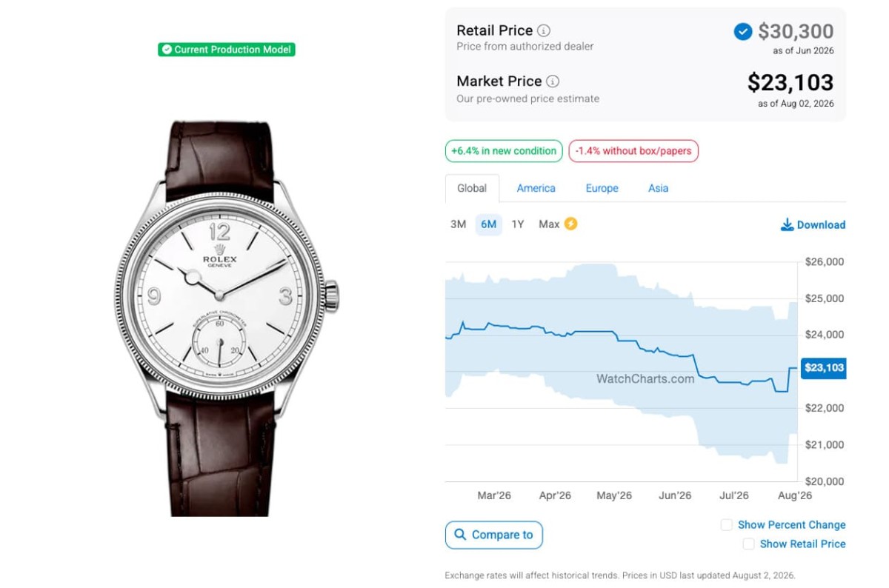Switch to the Europe tab
Image resolution: width=889 pixels, height=588 pixels.
click(x=602, y=188)
